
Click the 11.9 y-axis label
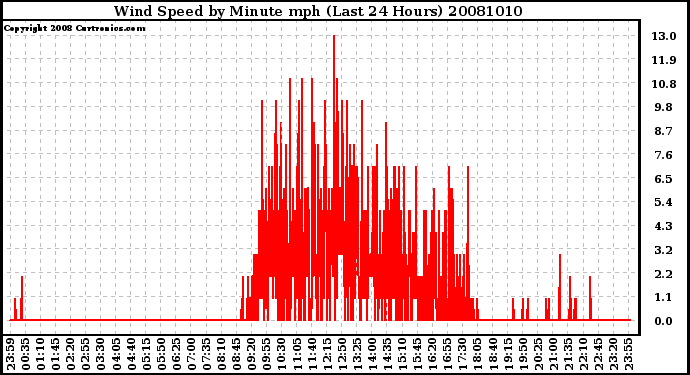pyautogui.click(x=664, y=60)
